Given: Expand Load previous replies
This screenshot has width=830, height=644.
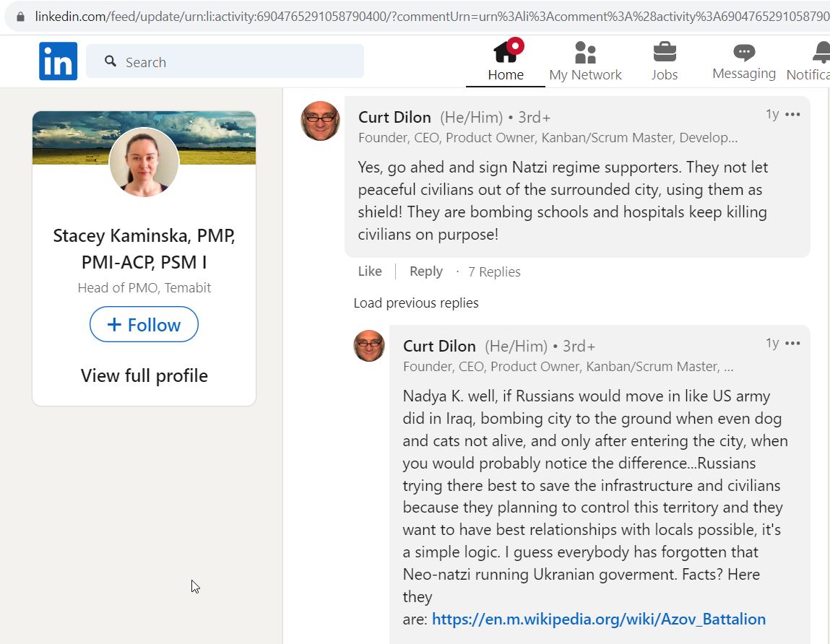Looking at the screenshot, I should 416,303.
